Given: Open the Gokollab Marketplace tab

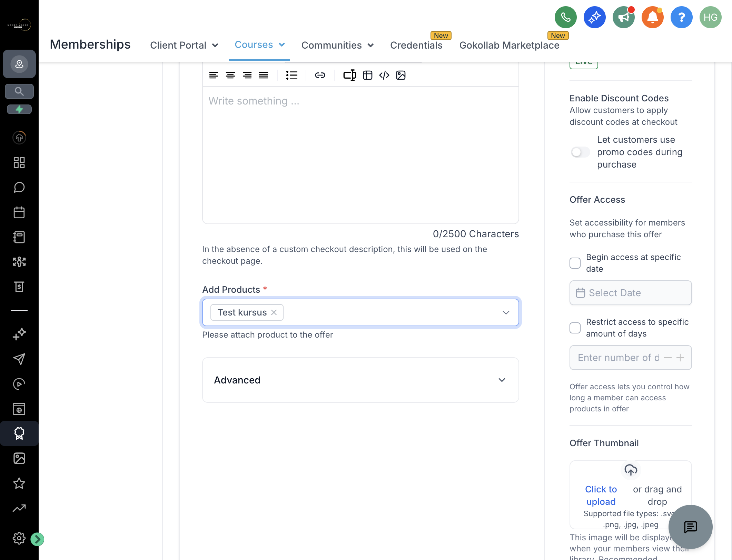Looking at the screenshot, I should (x=510, y=45).
